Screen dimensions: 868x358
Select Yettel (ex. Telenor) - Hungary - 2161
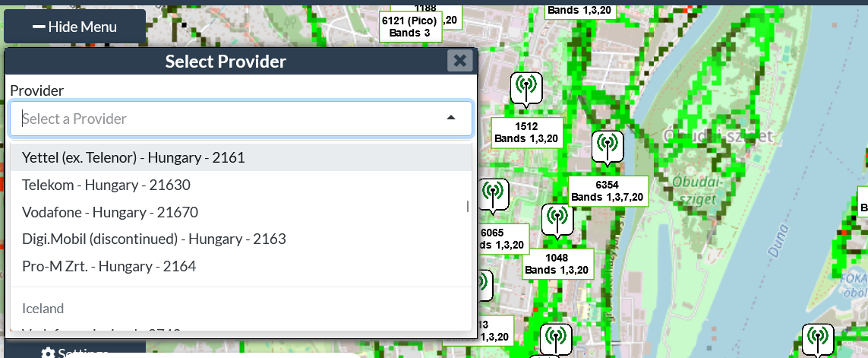pos(241,157)
